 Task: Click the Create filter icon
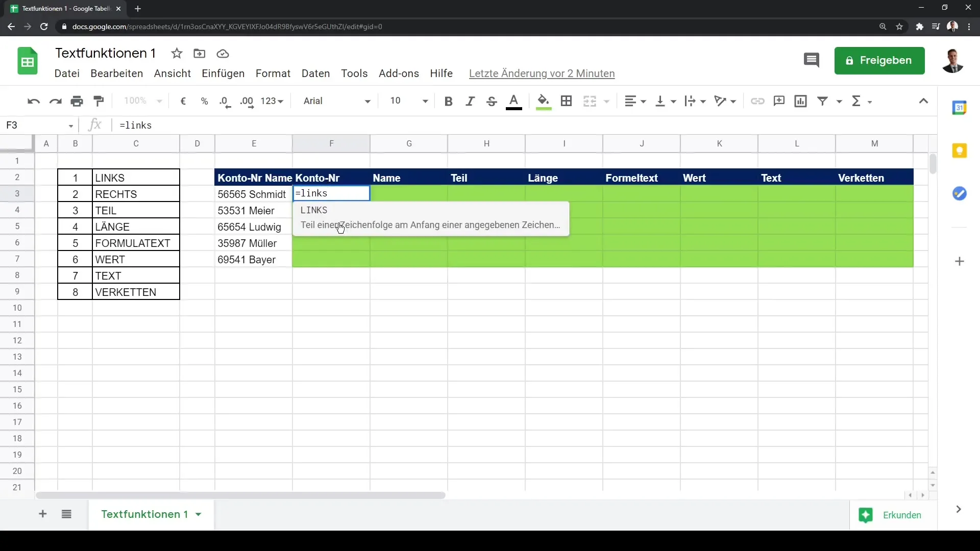(823, 101)
